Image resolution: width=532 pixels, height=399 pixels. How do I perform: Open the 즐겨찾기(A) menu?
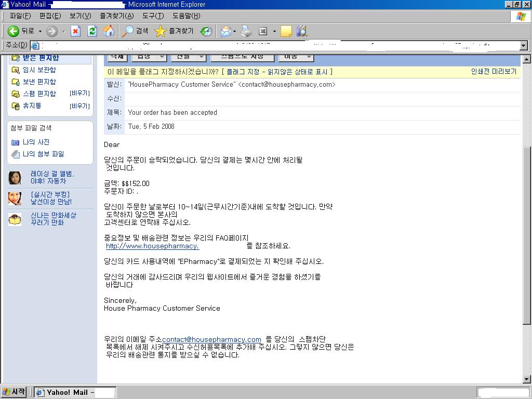coord(117,16)
